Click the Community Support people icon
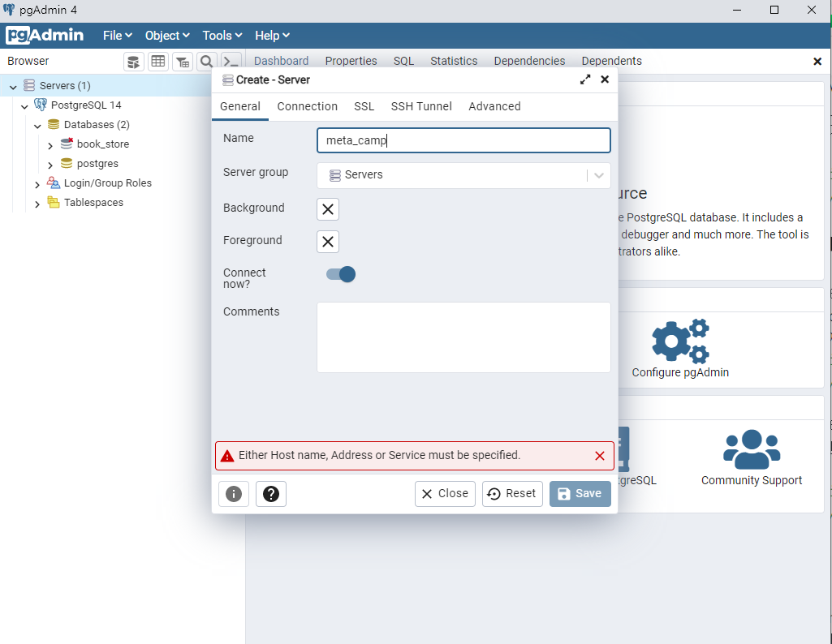 tap(752, 449)
